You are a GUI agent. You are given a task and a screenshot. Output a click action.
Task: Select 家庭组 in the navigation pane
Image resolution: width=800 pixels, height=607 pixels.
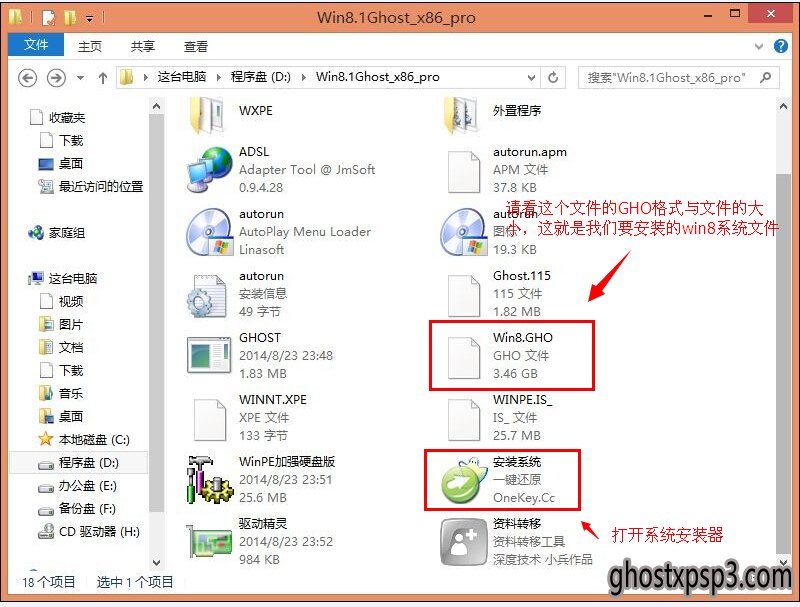coord(66,233)
